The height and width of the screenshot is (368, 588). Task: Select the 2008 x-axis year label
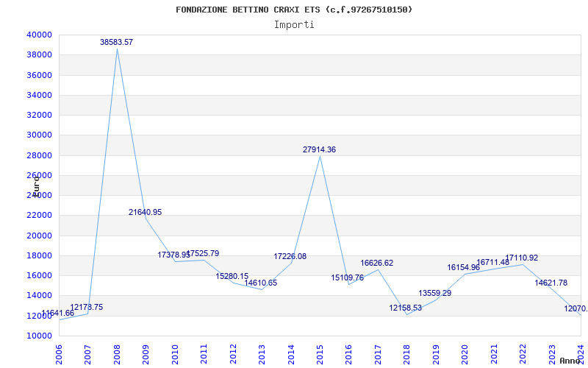pos(117,354)
